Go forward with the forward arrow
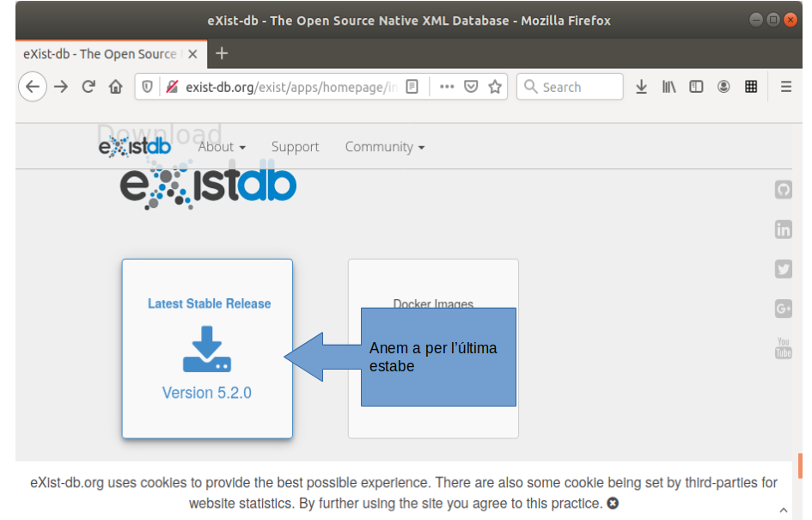Viewport: 812px width, 520px height. click(61, 87)
